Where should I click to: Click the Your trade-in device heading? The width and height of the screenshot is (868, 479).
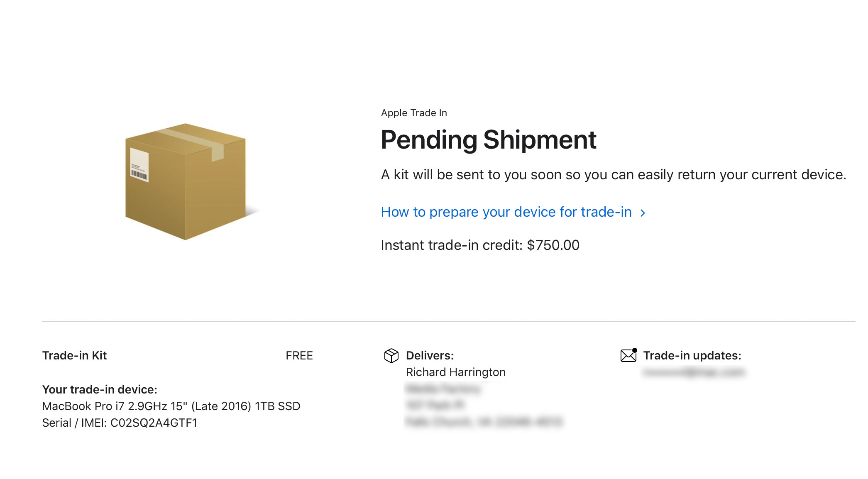tap(100, 390)
